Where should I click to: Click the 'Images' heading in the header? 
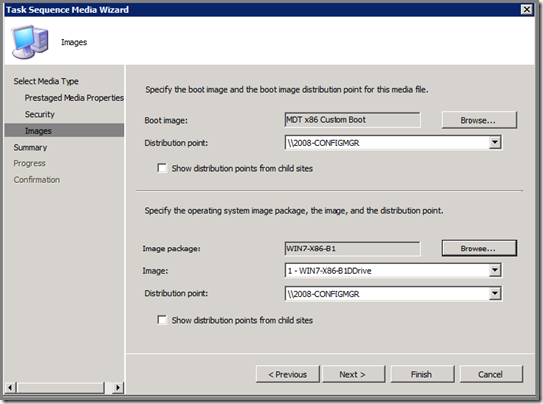74,42
